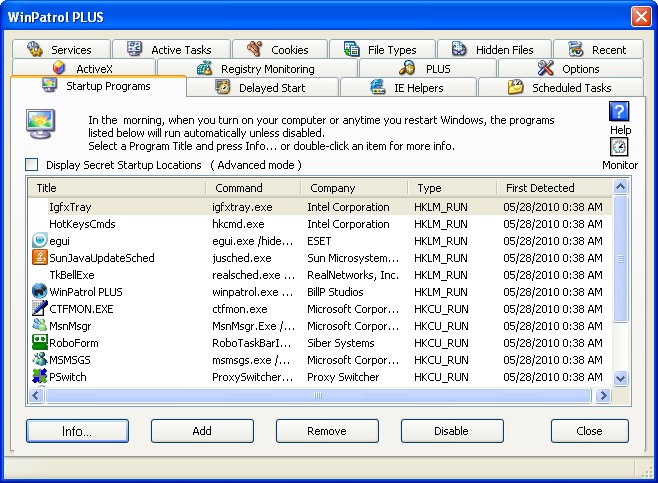
Task: Click the IE Helpers tab icon
Action: (x=378, y=87)
